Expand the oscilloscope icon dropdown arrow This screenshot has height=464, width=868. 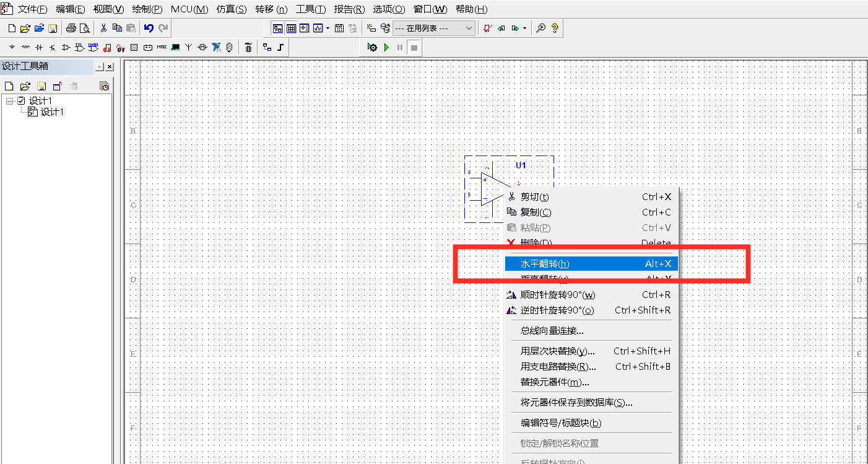[x=328, y=28]
